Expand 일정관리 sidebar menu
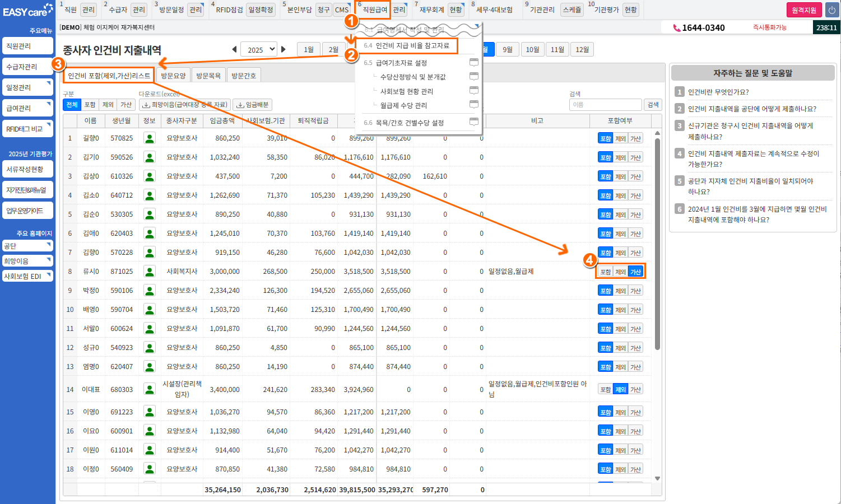This screenshot has width=841, height=504. click(27, 87)
